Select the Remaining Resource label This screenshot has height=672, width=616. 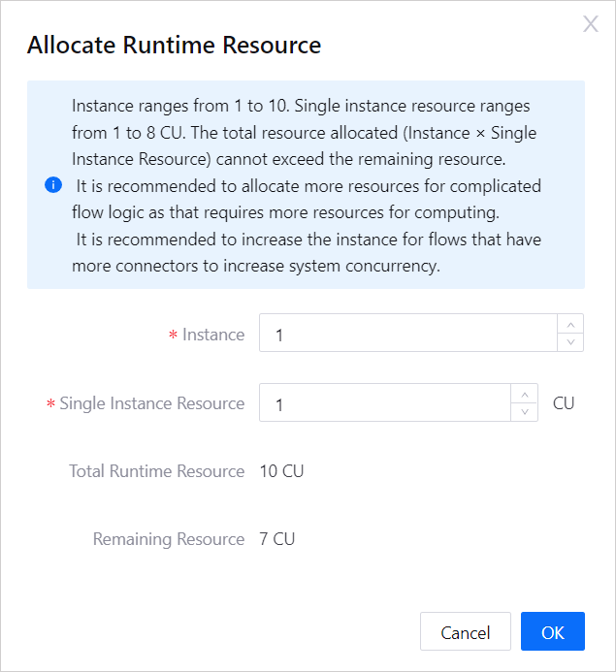168,539
